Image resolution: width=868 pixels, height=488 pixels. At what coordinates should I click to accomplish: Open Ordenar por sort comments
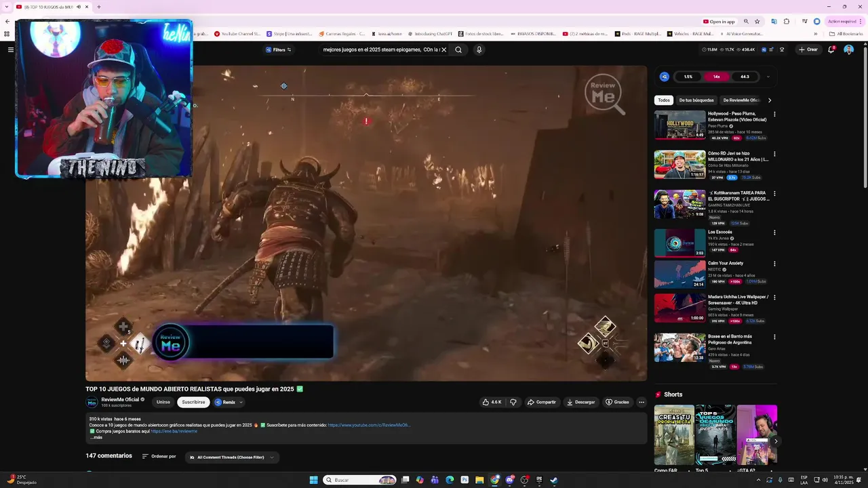point(159,456)
